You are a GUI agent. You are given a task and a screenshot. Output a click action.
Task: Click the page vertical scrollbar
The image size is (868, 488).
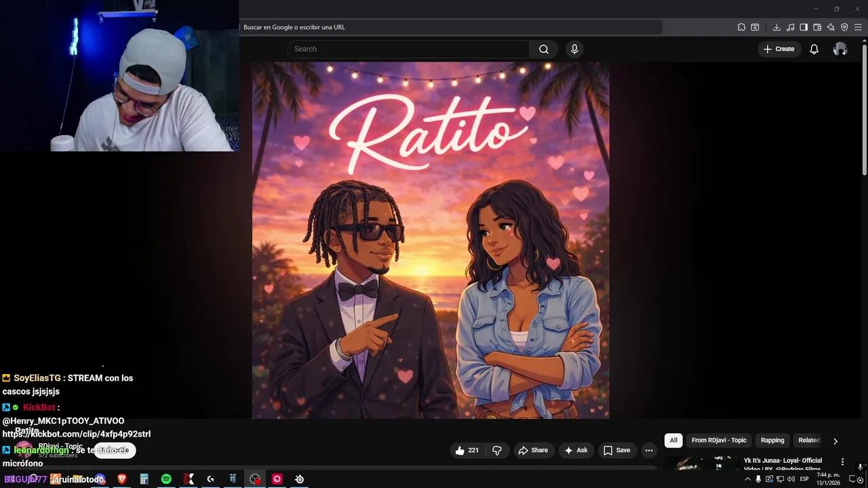coord(864,108)
